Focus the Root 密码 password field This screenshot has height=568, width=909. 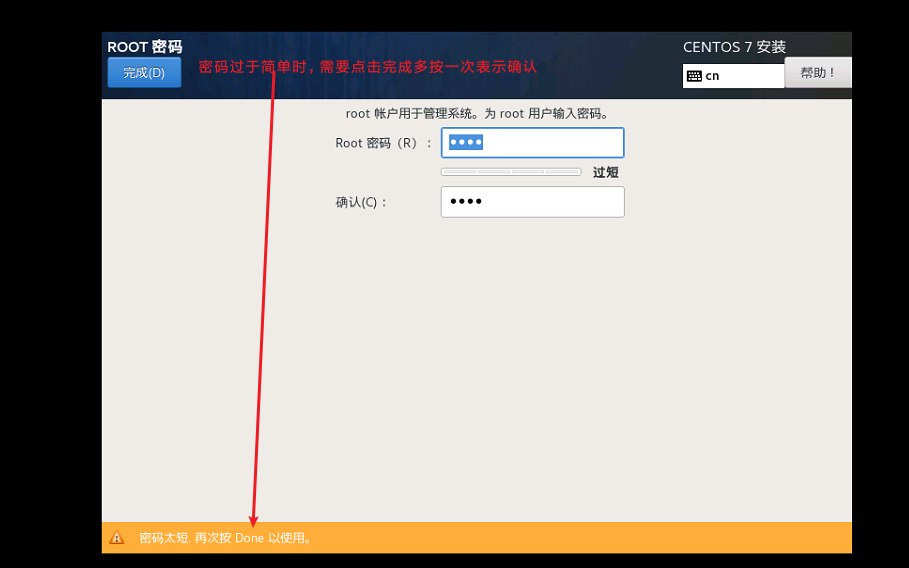(x=533, y=143)
